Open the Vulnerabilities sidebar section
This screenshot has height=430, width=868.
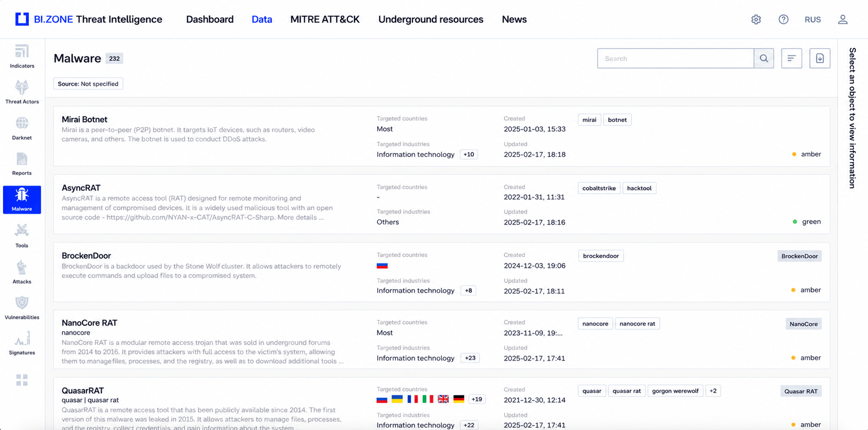[x=22, y=308]
